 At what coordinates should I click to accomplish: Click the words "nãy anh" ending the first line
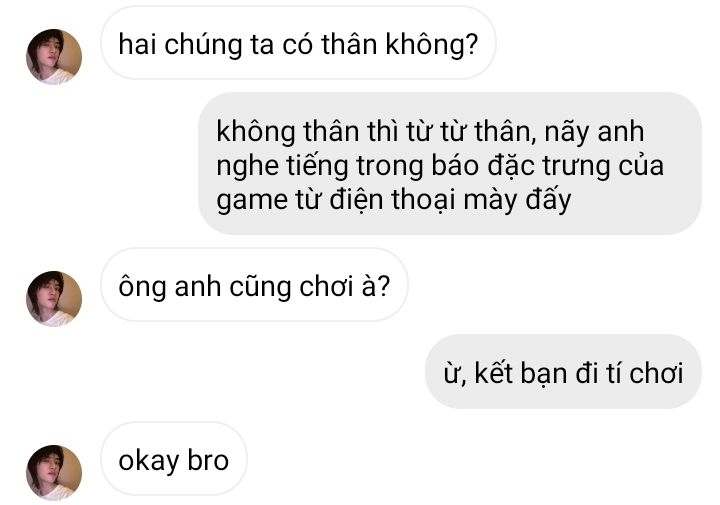click(x=594, y=131)
